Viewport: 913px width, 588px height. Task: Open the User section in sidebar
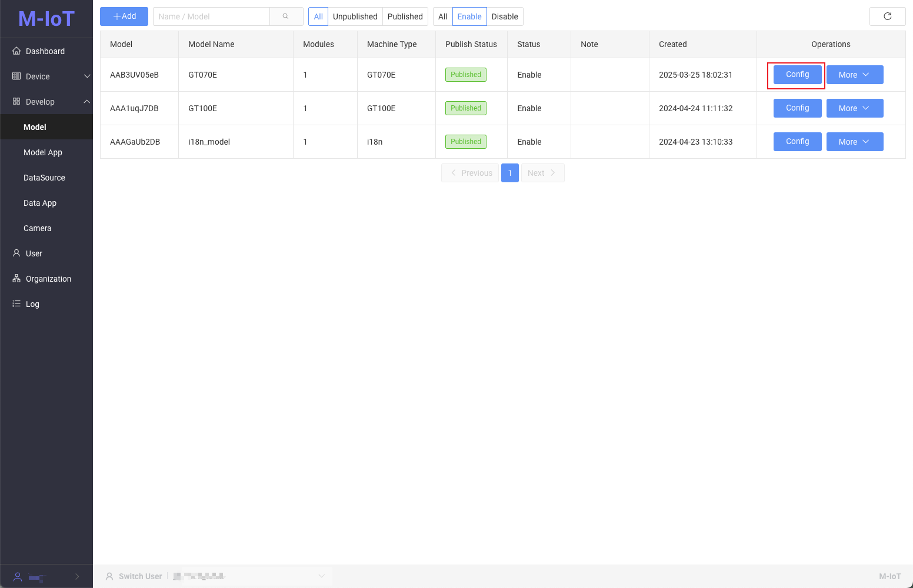[34, 253]
